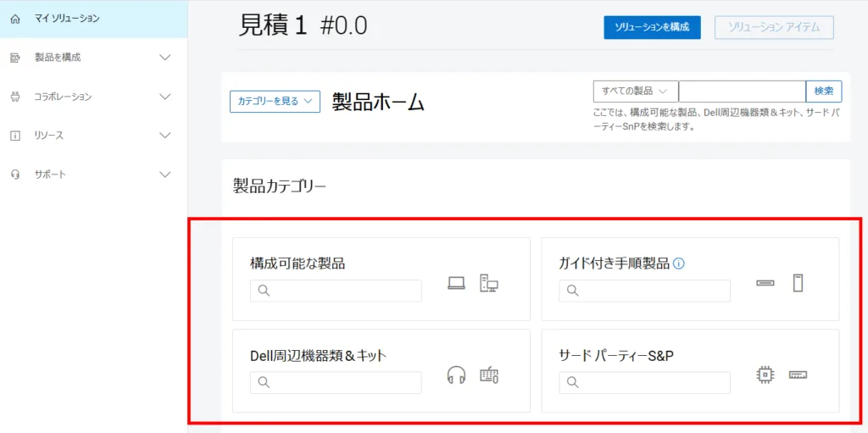Viewport: 868px width, 433px height.
Task: Click the headphones icon in Dell周辺機器類＆キット
Action: 456,375
